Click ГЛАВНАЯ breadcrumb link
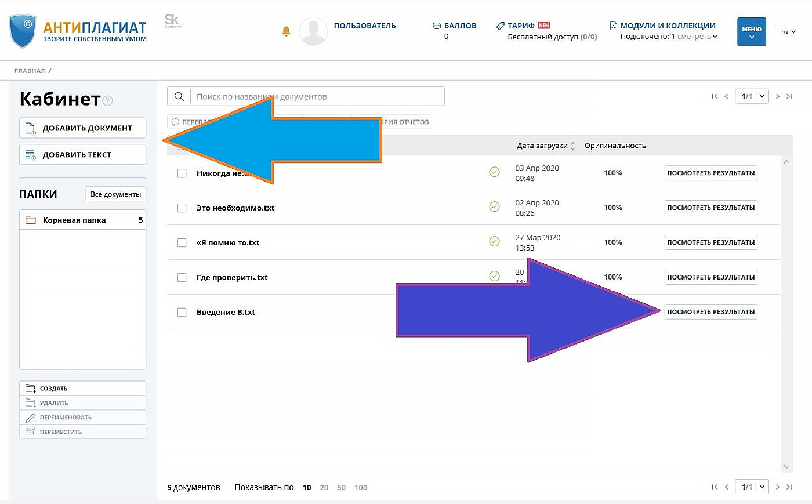The height and width of the screenshot is (504, 812). coord(30,71)
